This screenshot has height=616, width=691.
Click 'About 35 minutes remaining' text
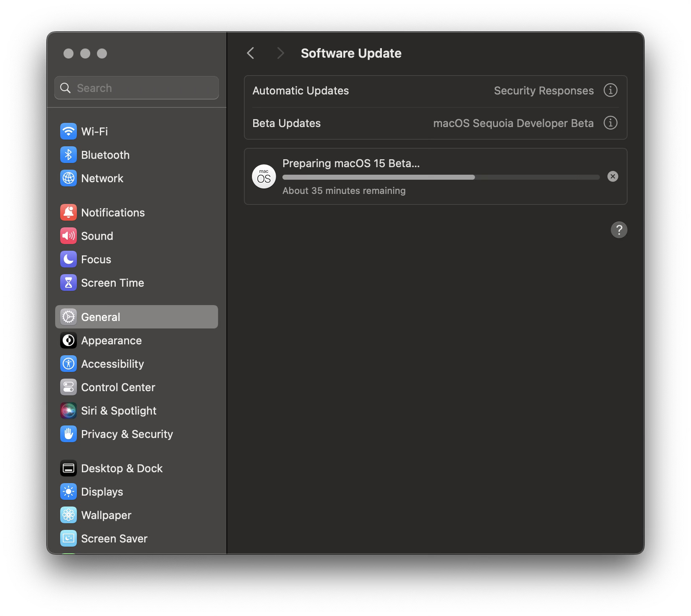(344, 191)
